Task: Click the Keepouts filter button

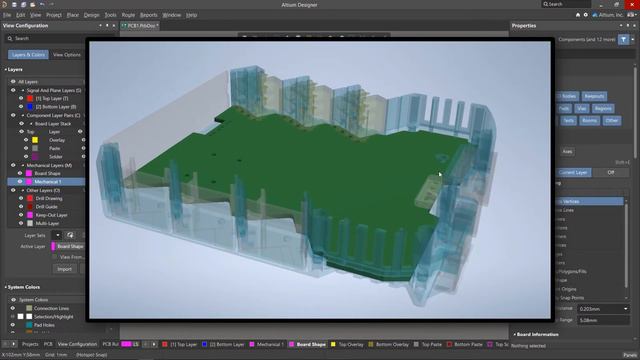Action: click(594, 96)
